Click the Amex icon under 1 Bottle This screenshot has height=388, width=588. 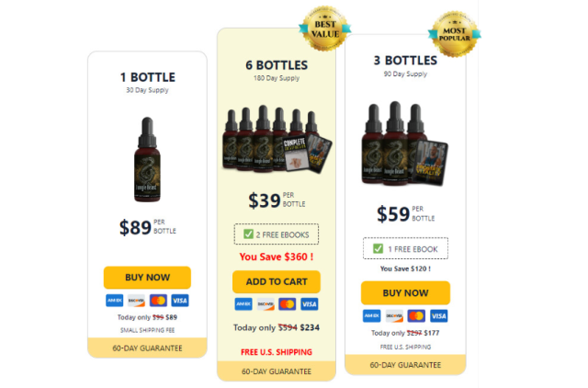tap(114, 301)
